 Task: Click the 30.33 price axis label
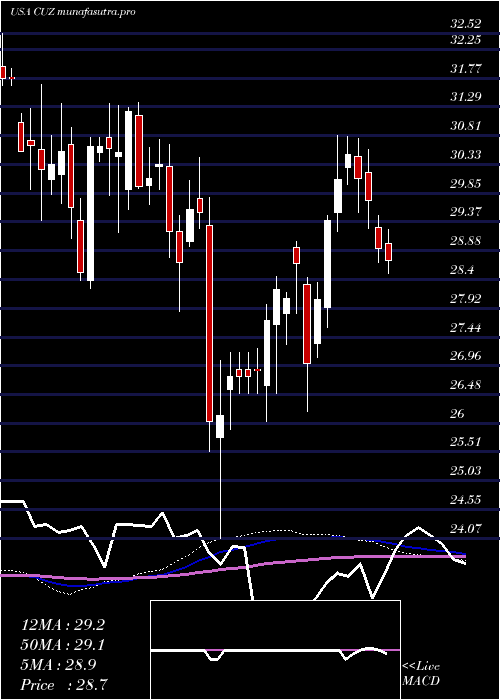[x=466, y=155]
